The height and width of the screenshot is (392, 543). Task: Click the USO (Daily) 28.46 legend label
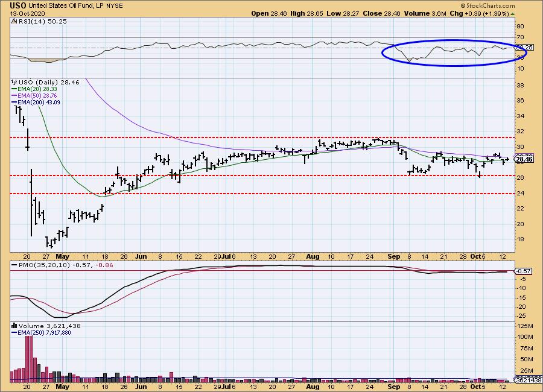point(49,83)
